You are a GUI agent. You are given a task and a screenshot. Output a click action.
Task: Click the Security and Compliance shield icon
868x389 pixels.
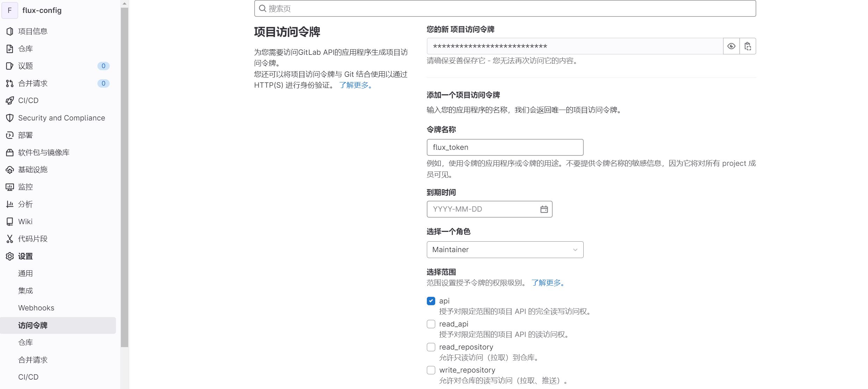[x=10, y=118]
